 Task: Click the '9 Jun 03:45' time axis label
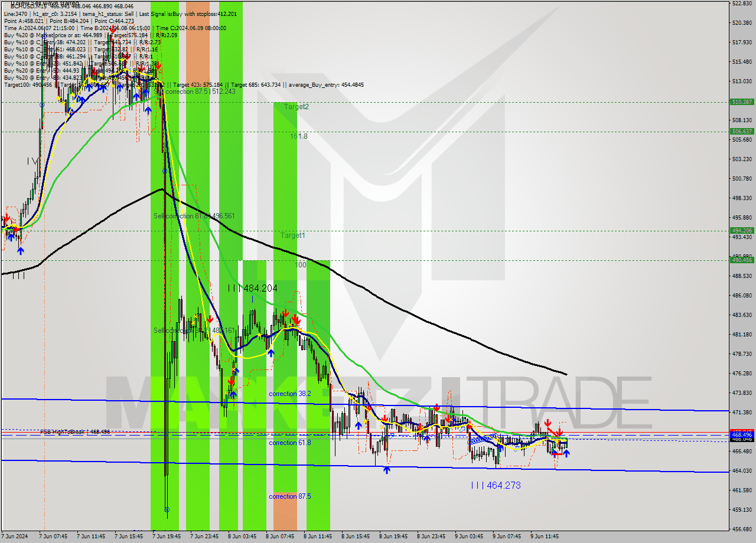469,537
